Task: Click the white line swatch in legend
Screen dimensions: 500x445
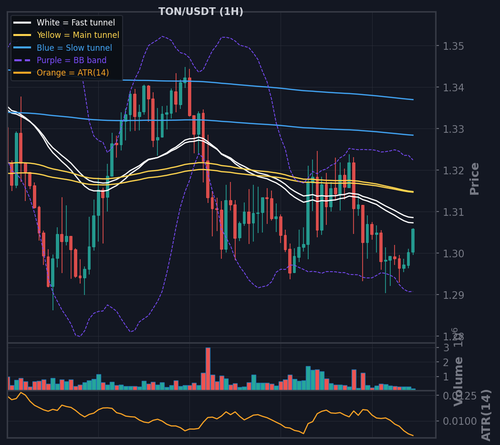Action: pyautogui.click(x=22, y=23)
